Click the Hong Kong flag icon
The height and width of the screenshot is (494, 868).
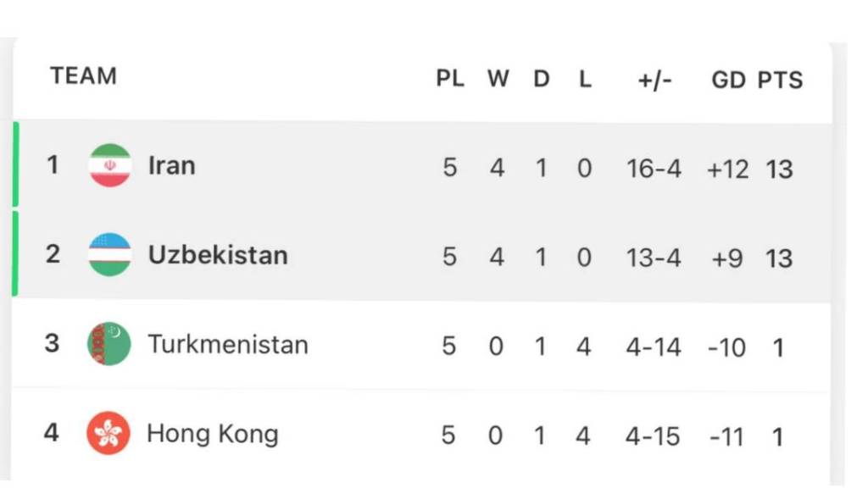pyautogui.click(x=108, y=434)
